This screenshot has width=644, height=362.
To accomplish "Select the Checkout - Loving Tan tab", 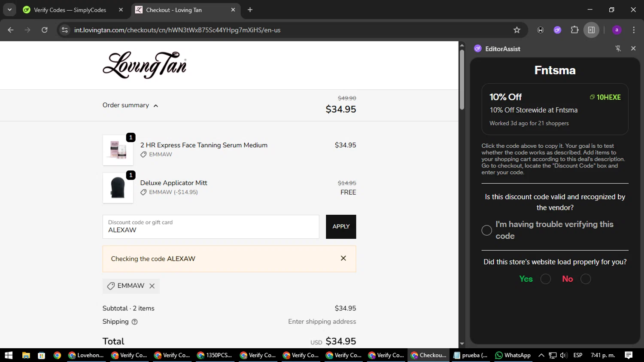I will pos(185,10).
